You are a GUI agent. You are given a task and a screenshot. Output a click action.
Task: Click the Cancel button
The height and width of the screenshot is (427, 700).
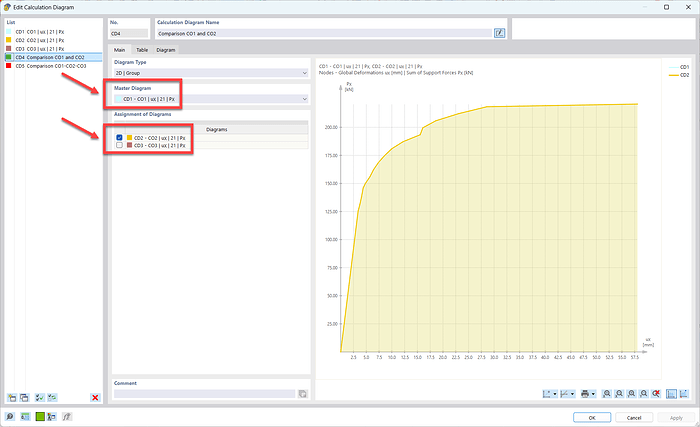click(x=633, y=417)
